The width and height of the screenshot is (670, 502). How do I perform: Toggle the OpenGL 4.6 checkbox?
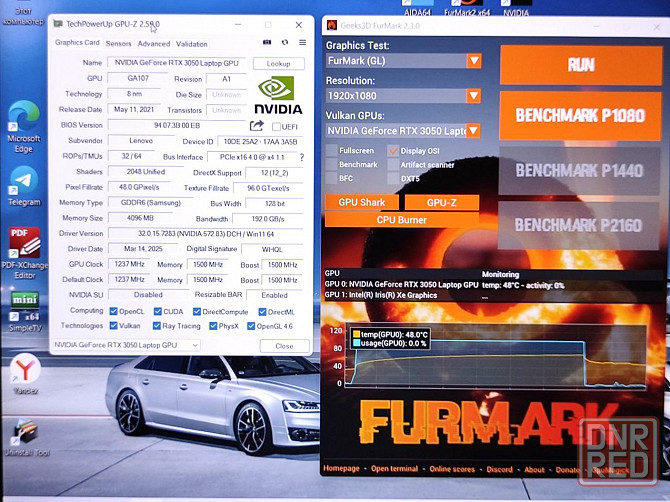pos(251,326)
